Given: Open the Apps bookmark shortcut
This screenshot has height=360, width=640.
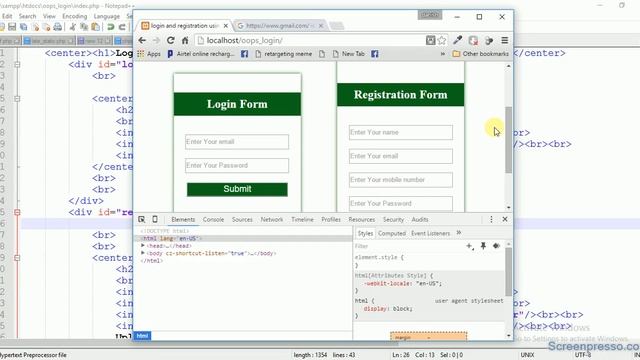Looking at the screenshot, I should [149, 54].
